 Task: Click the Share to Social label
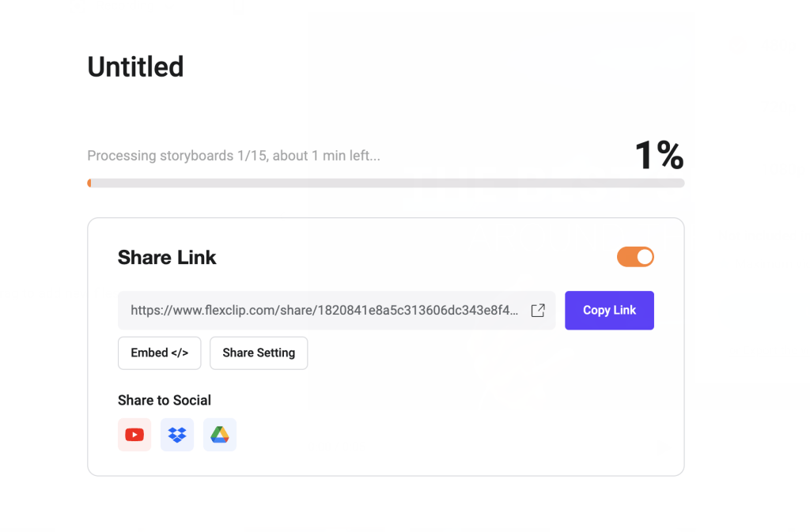point(165,401)
